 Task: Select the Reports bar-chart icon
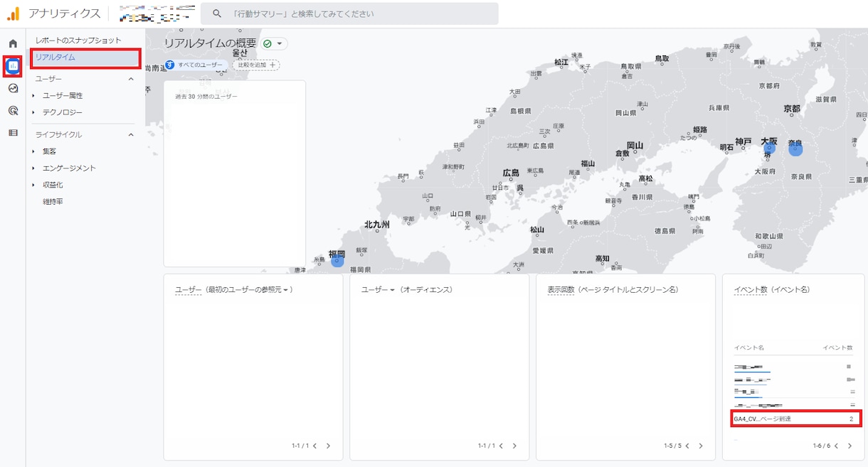coord(13,66)
